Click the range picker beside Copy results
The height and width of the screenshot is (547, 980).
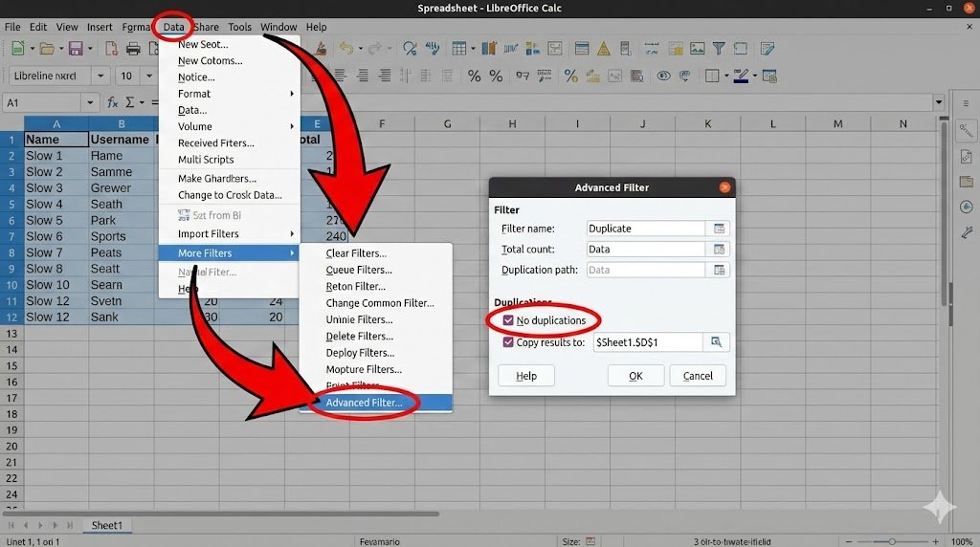point(715,342)
